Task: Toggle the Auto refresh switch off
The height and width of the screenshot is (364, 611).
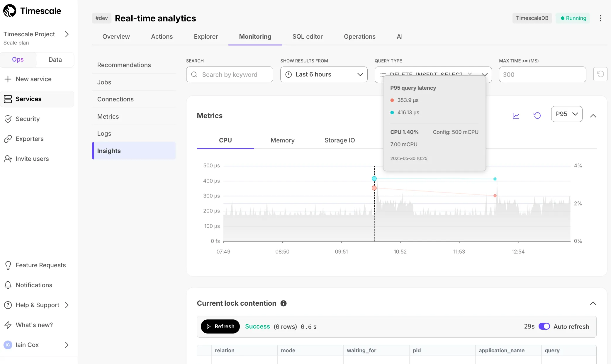Action: 544,326
